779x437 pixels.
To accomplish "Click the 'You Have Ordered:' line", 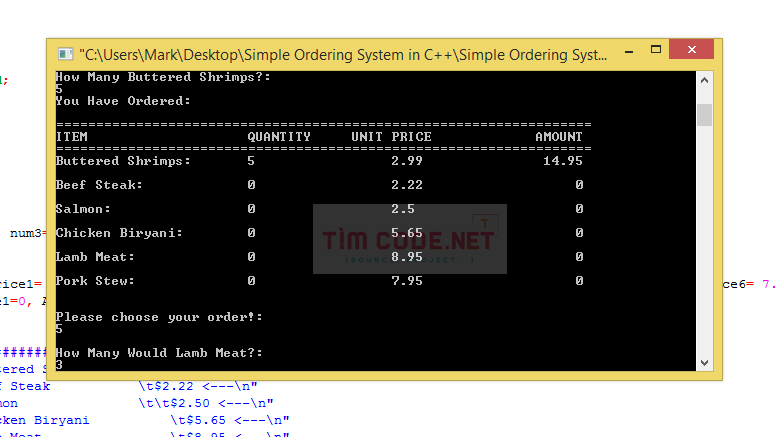I will click(x=123, y=101).
